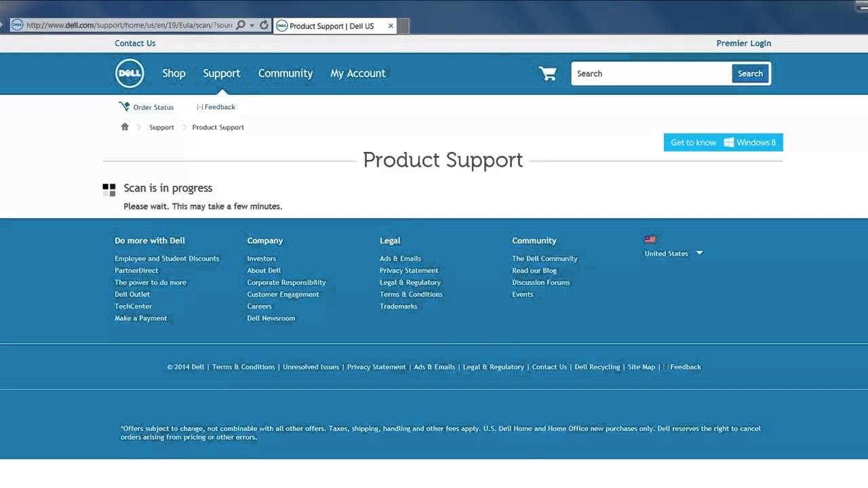The image size is (868, 488).
Task: Open the Shop menu
Action: pyautogui.click(x=174, y=73)
